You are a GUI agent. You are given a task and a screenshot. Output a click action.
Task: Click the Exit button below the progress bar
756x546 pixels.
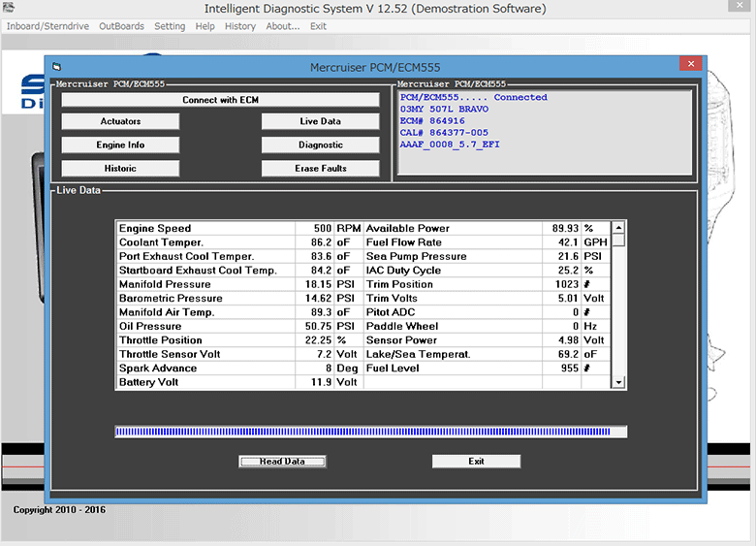[x=476, y=462]
